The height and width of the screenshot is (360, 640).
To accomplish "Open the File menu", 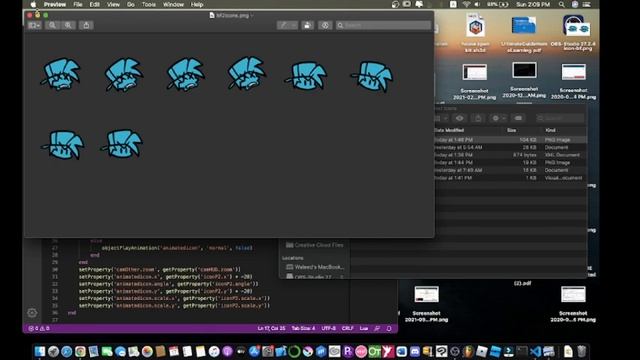I will (x=78, y=4).
